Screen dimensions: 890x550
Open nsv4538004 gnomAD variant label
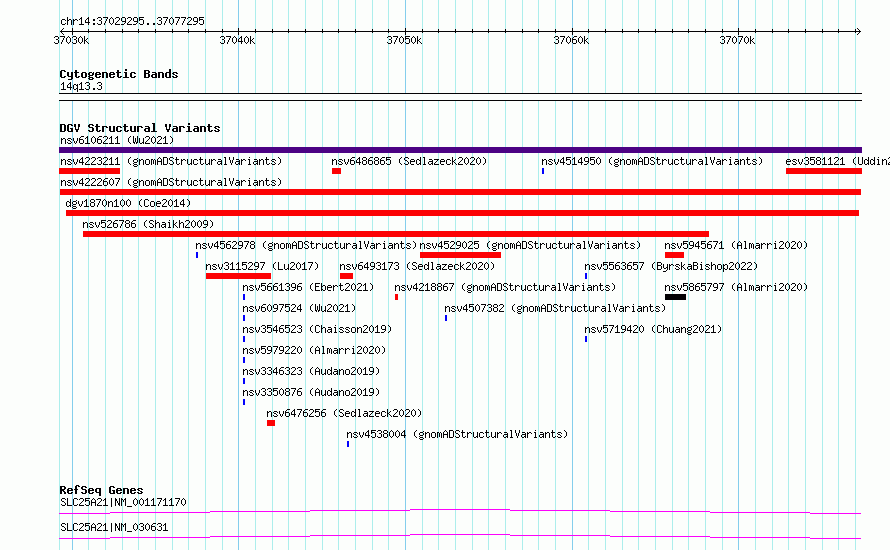[457, 434]
